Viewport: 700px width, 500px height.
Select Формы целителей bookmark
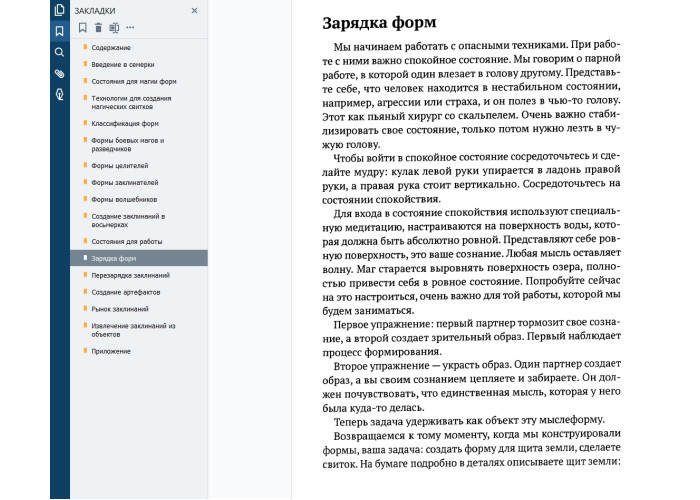[119, 165]
